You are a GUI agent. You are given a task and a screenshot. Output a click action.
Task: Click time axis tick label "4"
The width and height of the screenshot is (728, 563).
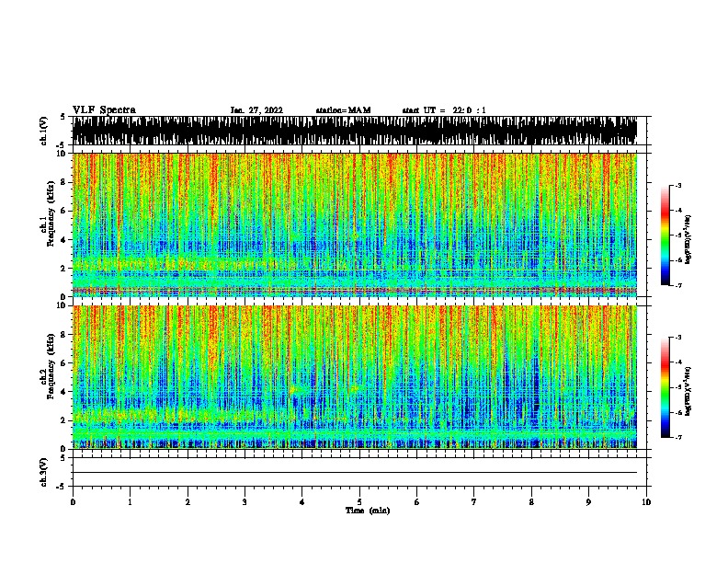[x=302, y=501]
